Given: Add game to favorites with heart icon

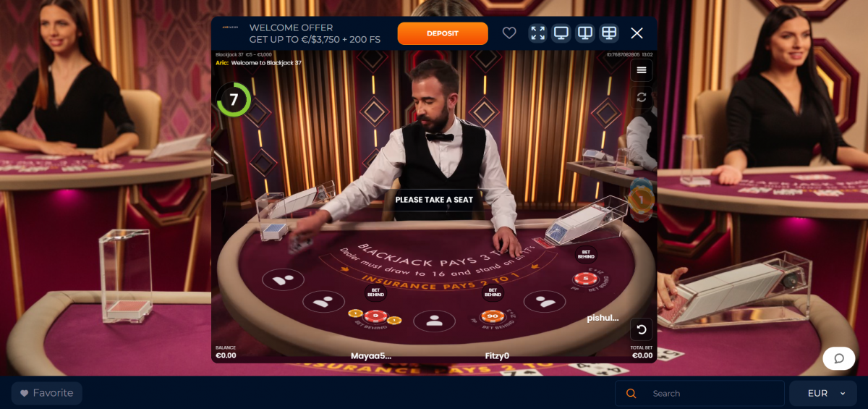Looking at the screenshot, I should click(509, 33).
